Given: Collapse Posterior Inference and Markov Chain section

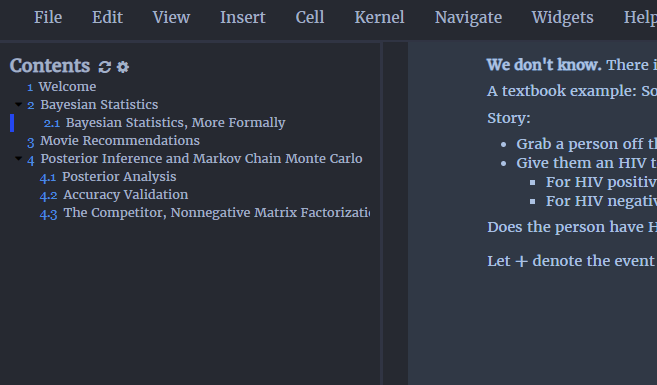Looking at the screenshot, I should tap(18, 158).
